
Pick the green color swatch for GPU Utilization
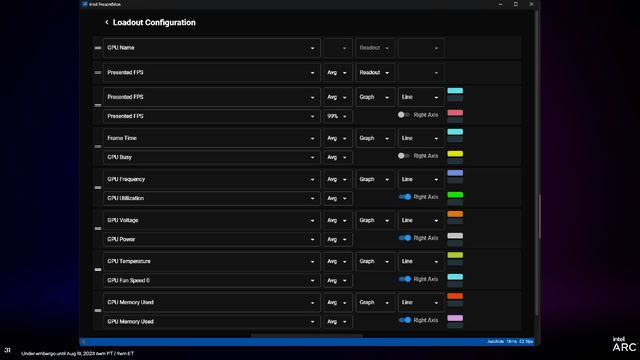pos(455,195)
